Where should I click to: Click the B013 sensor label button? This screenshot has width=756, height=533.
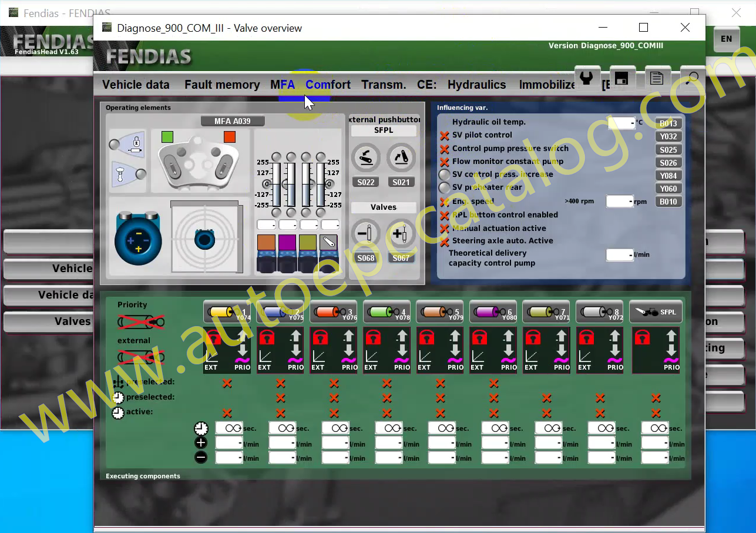point(668,123)
